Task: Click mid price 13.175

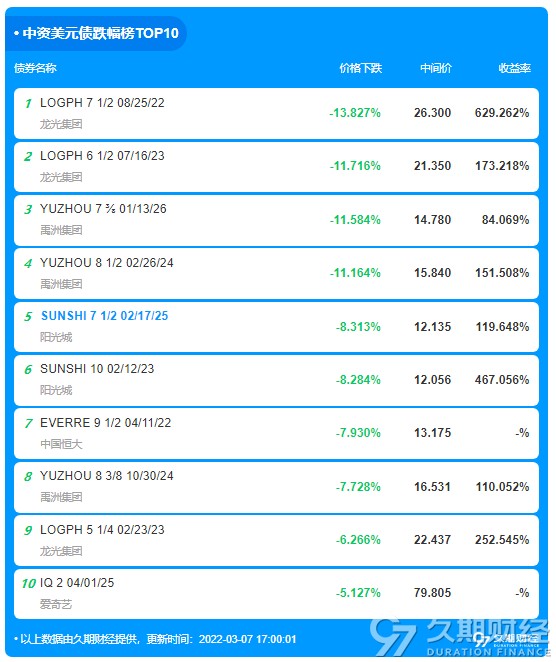Action: point(432,433)
